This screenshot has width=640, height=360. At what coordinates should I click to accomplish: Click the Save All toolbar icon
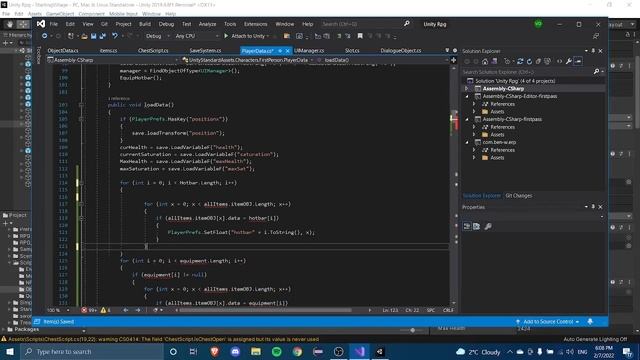102,36
